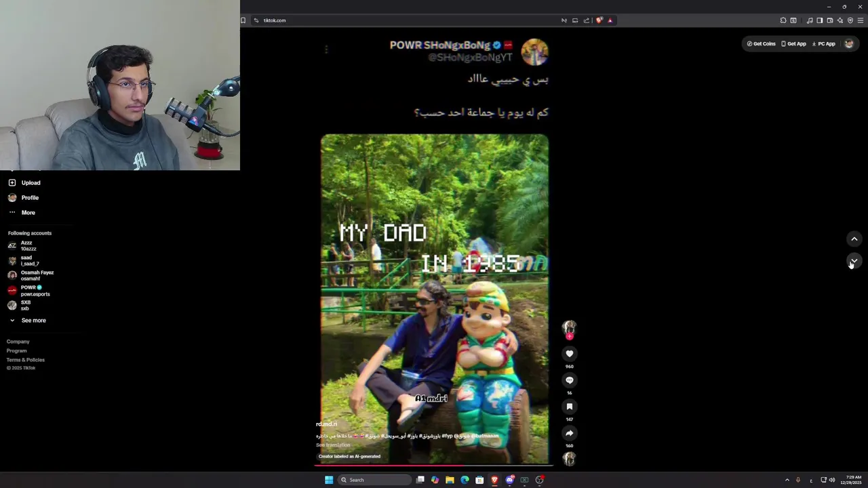The width and height of the screenshot is (868, 488).
Task: Go to next video with down arrow
Action: point(854,261)
